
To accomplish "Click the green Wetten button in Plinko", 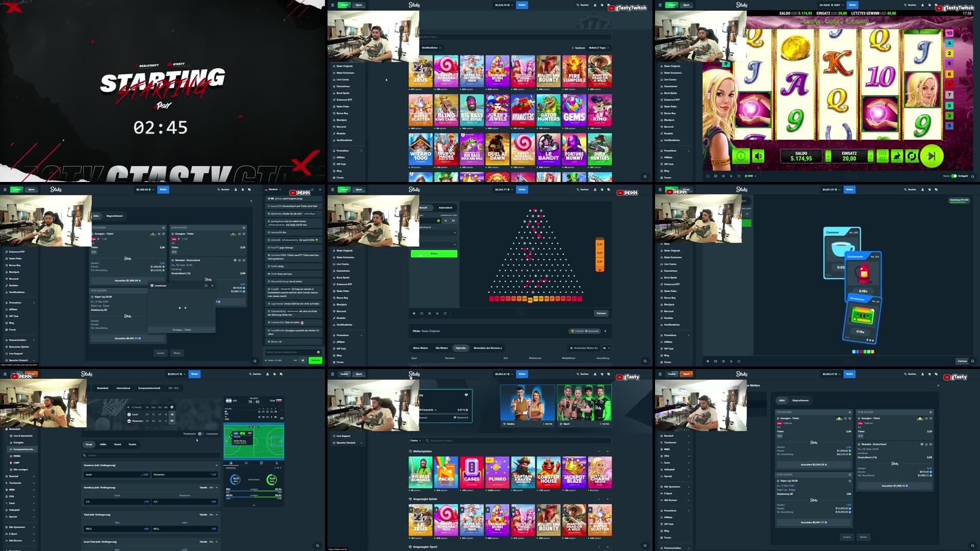I will click(434, 254).
